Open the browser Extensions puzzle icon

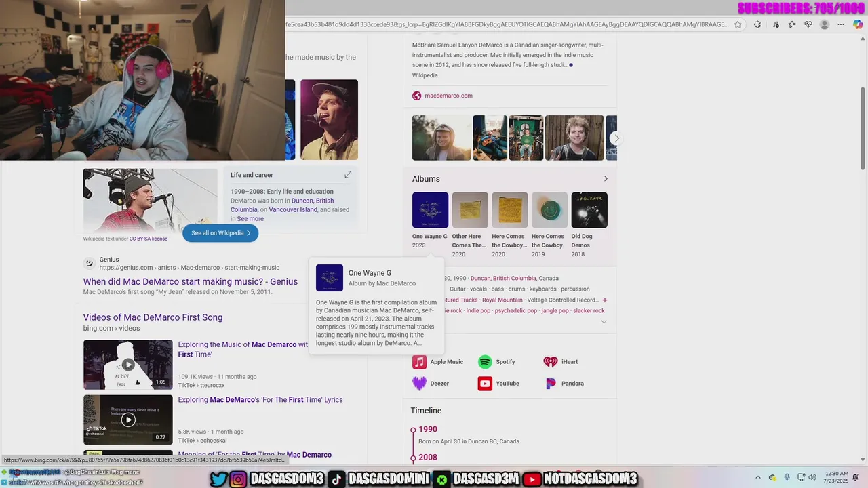[x=757, y=24]
